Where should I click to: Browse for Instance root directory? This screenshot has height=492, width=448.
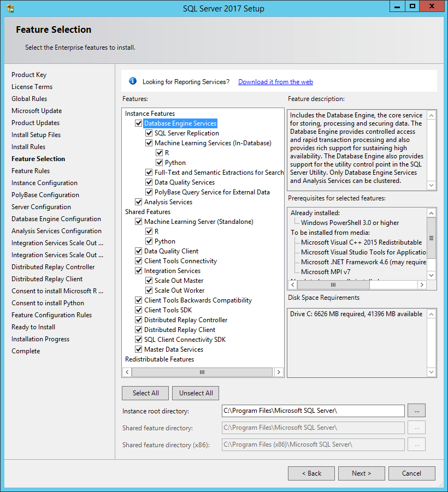coord(417,411)
